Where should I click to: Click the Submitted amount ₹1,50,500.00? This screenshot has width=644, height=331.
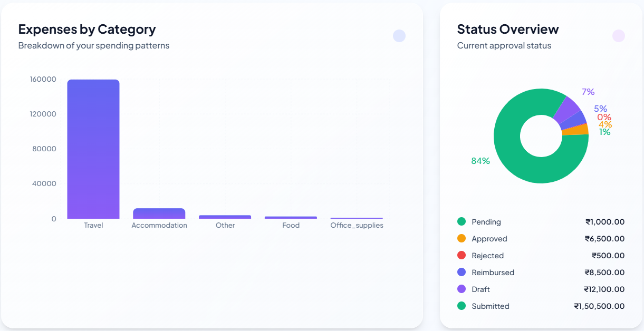click(599, 306)
